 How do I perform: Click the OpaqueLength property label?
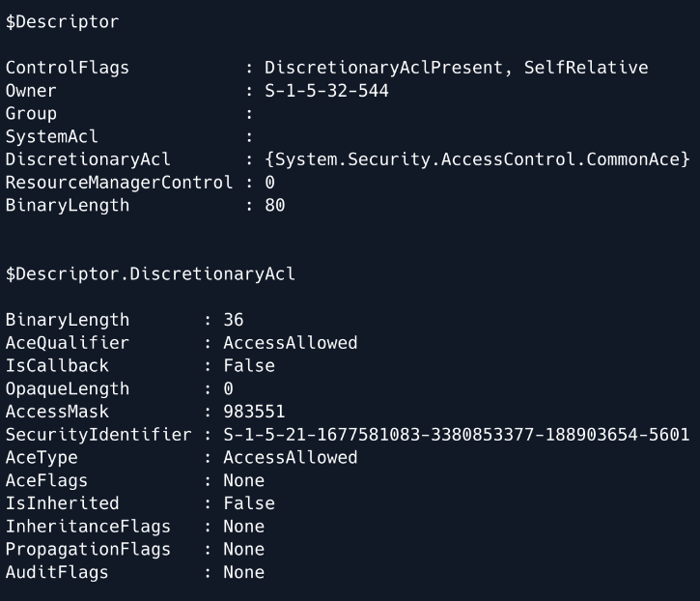click(67, 389)
